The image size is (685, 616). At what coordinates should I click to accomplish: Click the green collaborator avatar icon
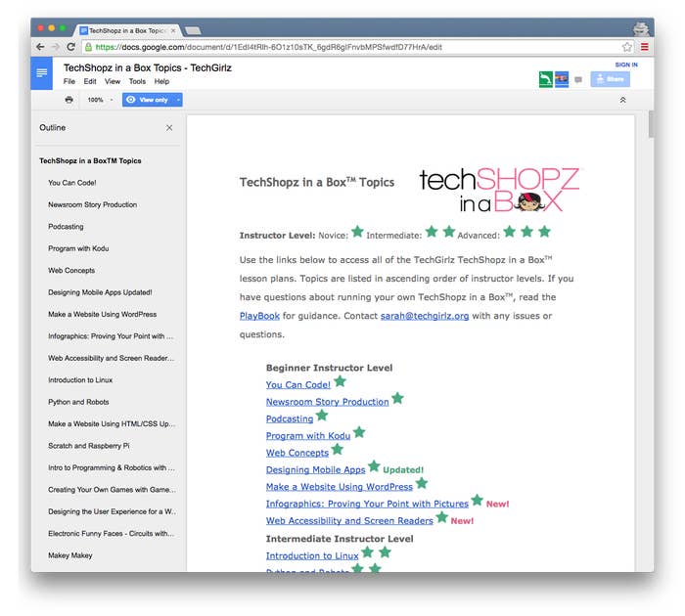point(546,79)
